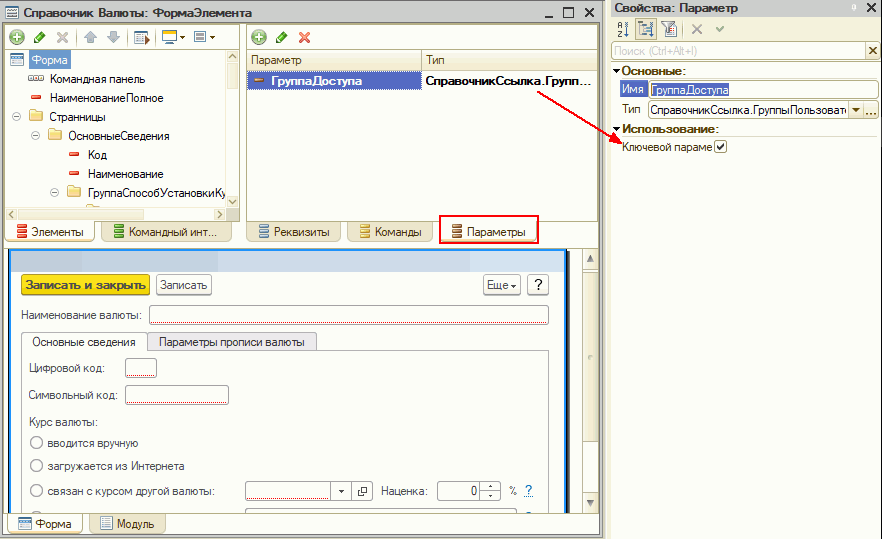Collapse the Использование properties section
This screenshot has width=882, height=539.
616,129
